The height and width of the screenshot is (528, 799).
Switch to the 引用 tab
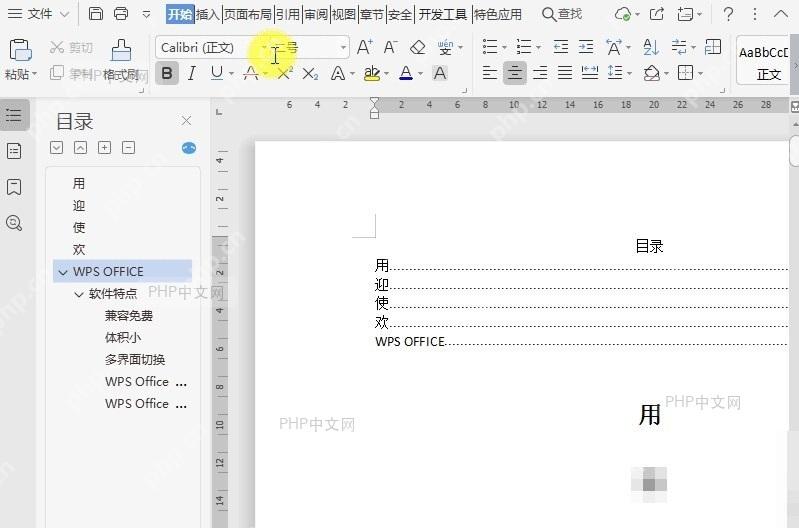288,14
